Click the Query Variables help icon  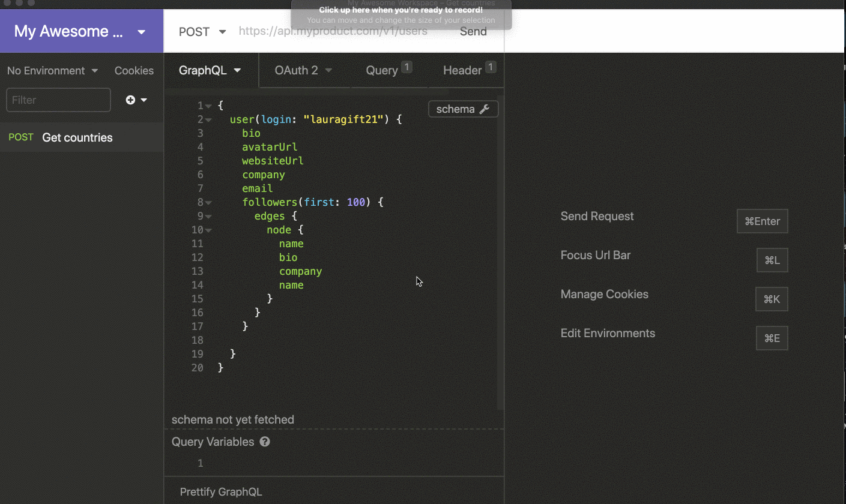click(x=265, y=442)
